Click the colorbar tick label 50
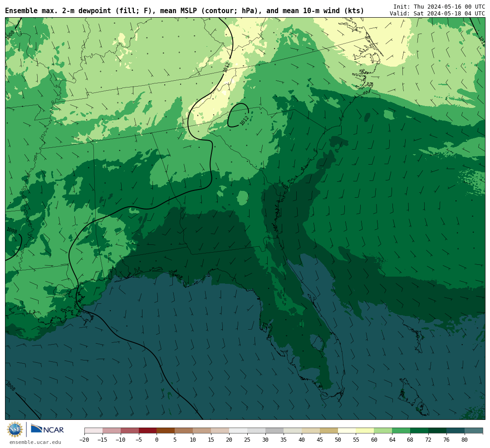 338,440
